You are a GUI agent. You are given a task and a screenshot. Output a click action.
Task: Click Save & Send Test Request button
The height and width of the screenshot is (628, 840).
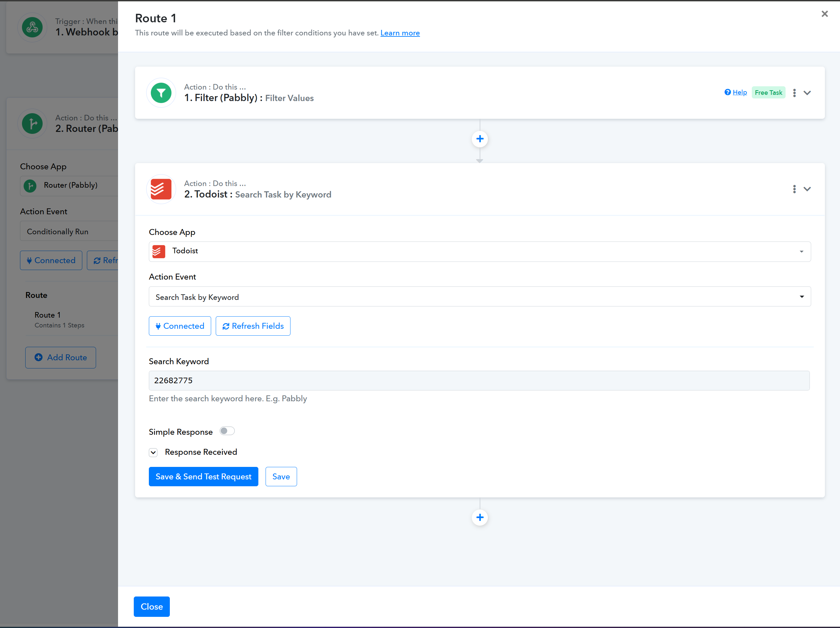point(204,476)
